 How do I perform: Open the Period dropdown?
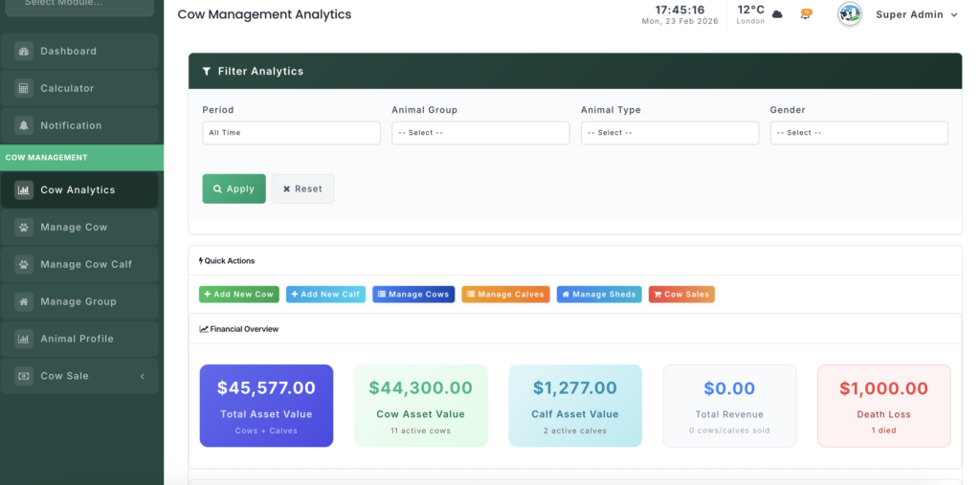click(x=291, y=133)
